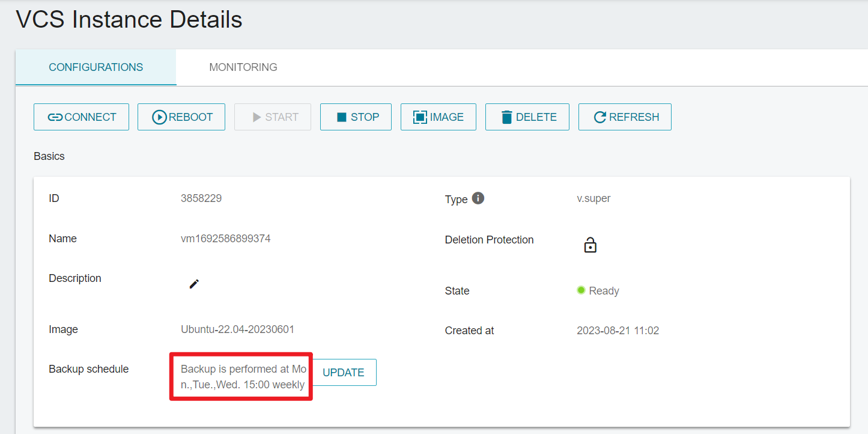Viewport: 868px width, 434px height.
Task: Click the info icon next to Type
Action: point(478,198)
